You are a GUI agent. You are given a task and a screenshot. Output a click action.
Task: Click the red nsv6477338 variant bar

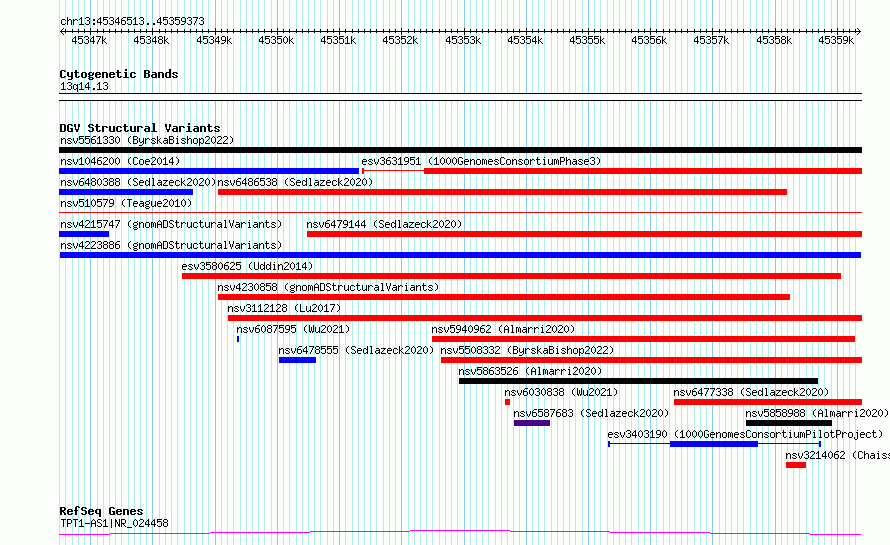[768, 402]
